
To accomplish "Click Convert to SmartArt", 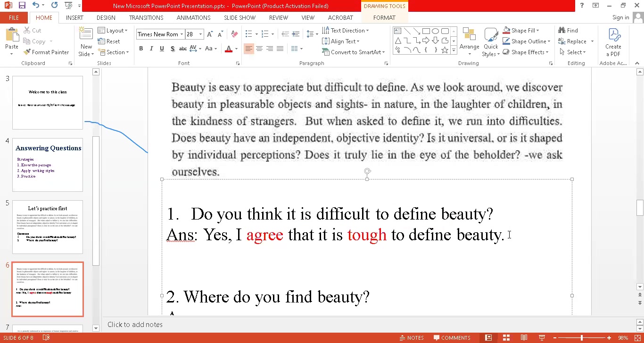I will coord(354,52).
